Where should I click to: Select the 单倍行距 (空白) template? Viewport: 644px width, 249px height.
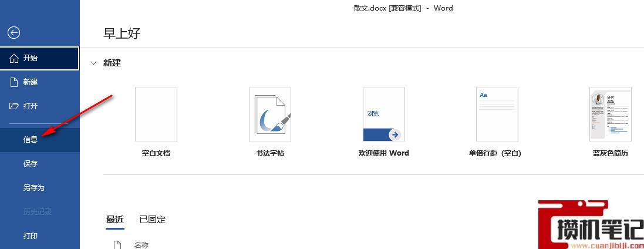497,115
